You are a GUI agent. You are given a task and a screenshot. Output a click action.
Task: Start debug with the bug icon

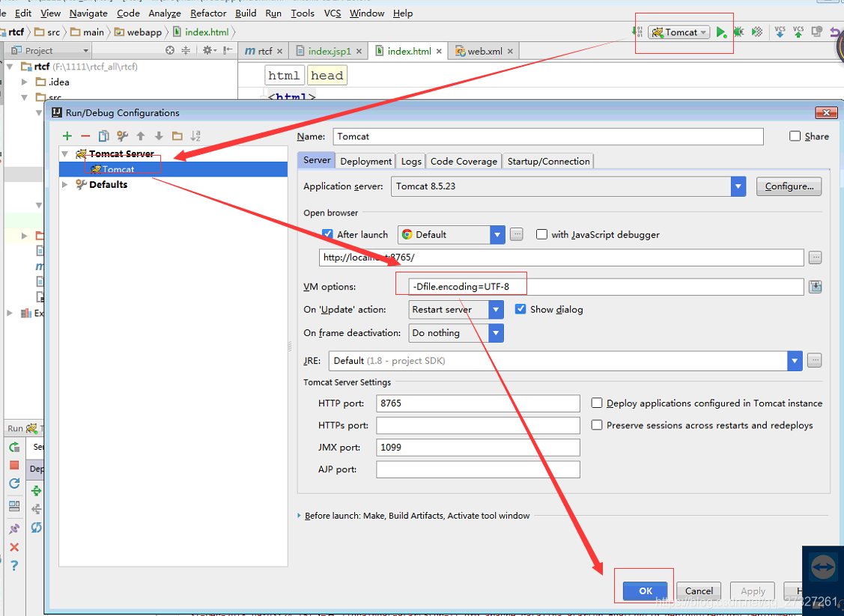pyautogui.click(x=738, y=32)
